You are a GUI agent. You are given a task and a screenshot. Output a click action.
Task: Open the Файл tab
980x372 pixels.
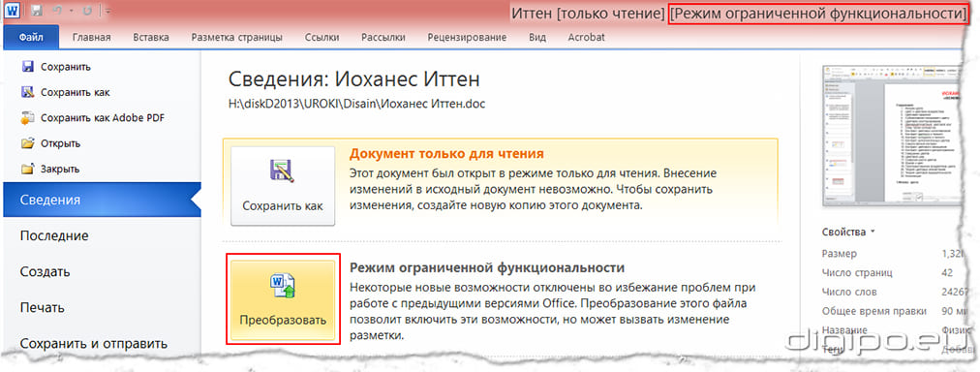click(x=31, y=38)
